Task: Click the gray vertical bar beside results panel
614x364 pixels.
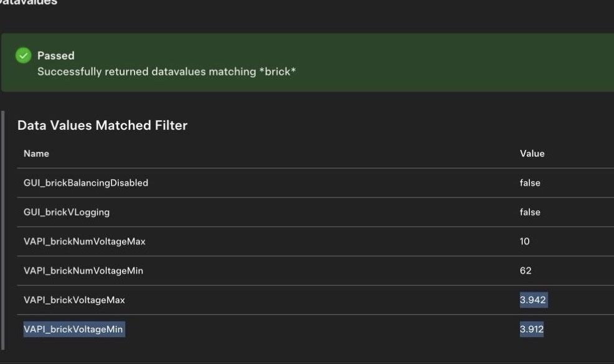Action: 3,230
